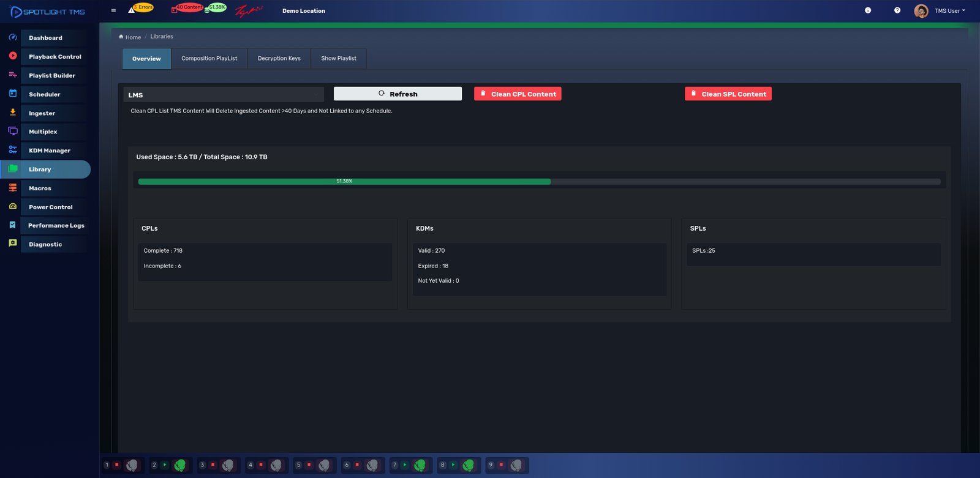
Task: Click the 40 Content badge
Action: 188,7
